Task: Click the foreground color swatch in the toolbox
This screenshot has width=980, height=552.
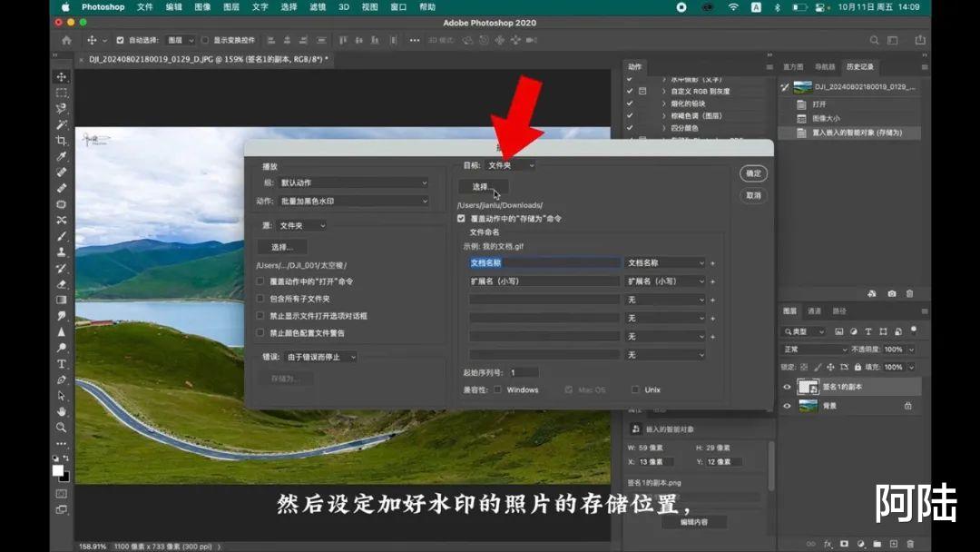Action: 58,470
